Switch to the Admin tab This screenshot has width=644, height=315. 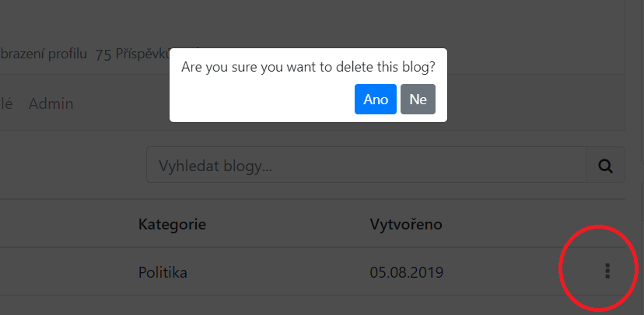click(x=51, y=103)
